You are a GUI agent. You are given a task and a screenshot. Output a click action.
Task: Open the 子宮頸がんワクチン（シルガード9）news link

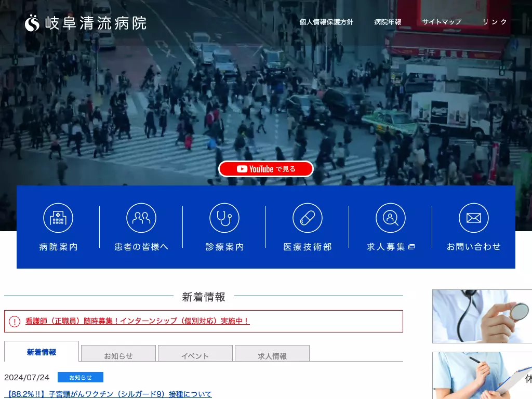(108, 394)
